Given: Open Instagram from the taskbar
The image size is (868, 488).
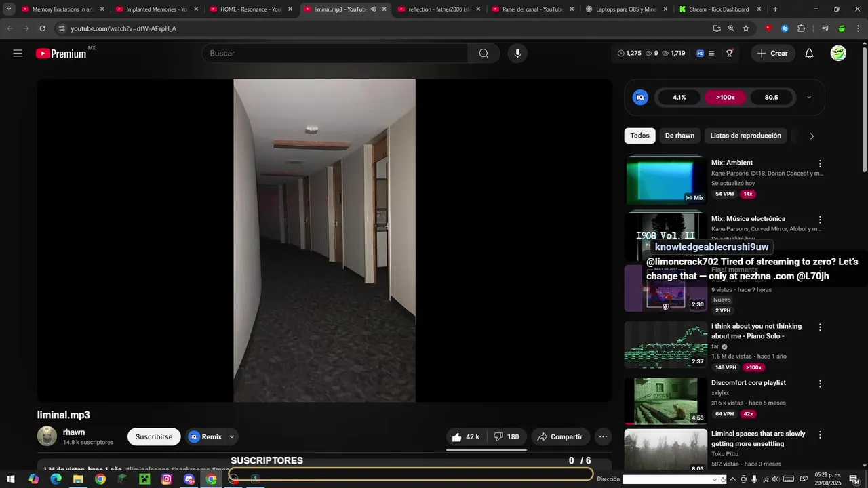Looking at the screenshot, I should pos(167,479).
